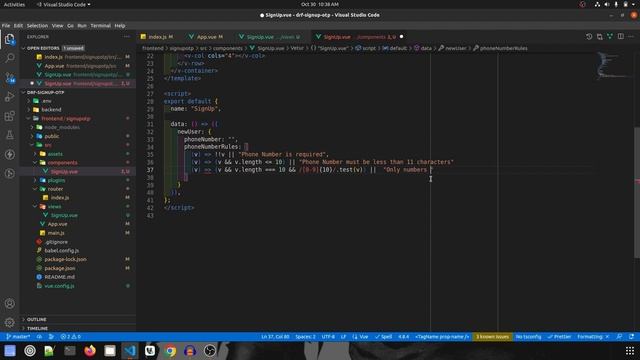
Task: Open the Manage gear icon
Action: pyautogui.click(x=10, y=322)
